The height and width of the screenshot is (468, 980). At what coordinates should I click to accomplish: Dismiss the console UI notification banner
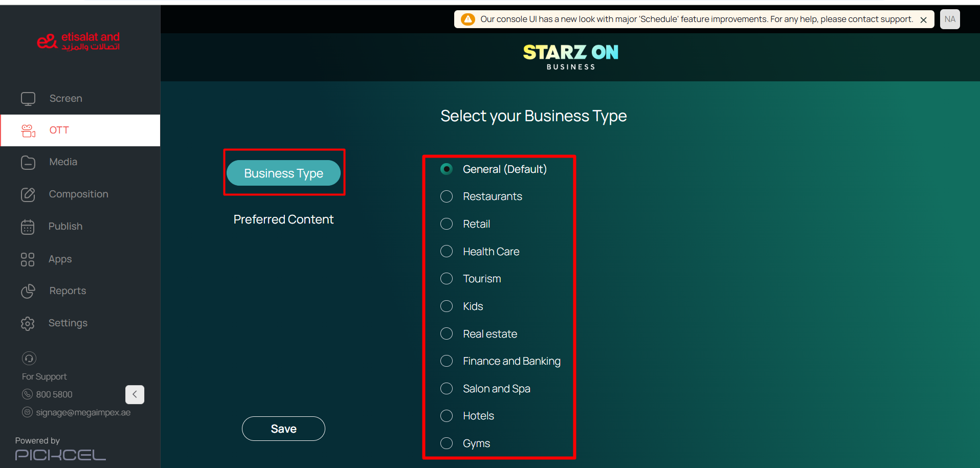click(924, 20)
